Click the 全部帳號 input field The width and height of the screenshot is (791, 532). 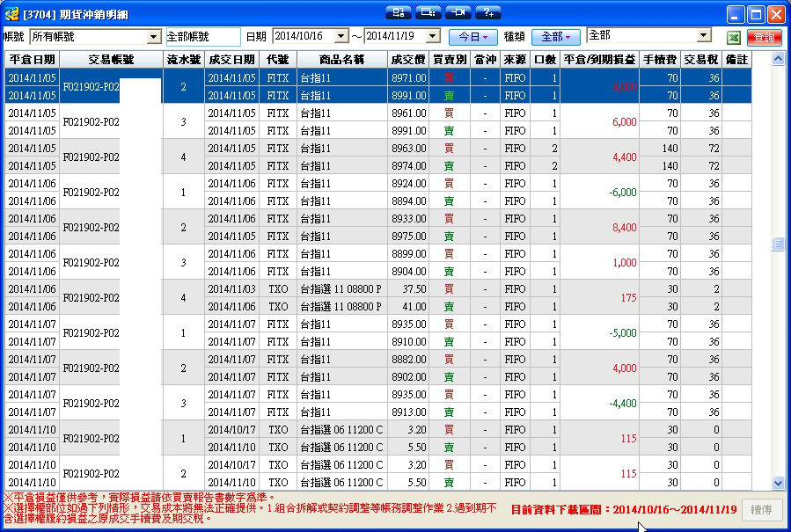coord(202,37)
